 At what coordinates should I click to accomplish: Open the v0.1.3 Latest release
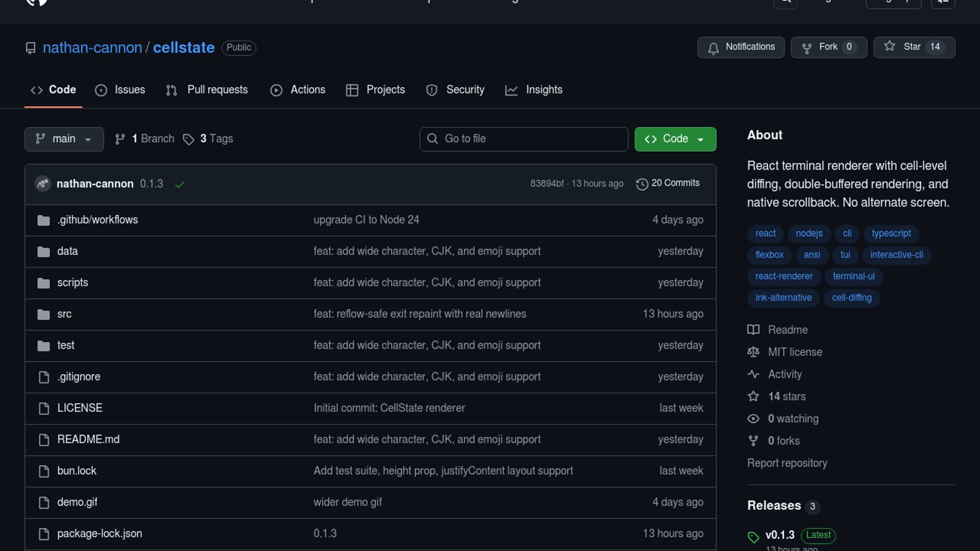coord(779,535)
